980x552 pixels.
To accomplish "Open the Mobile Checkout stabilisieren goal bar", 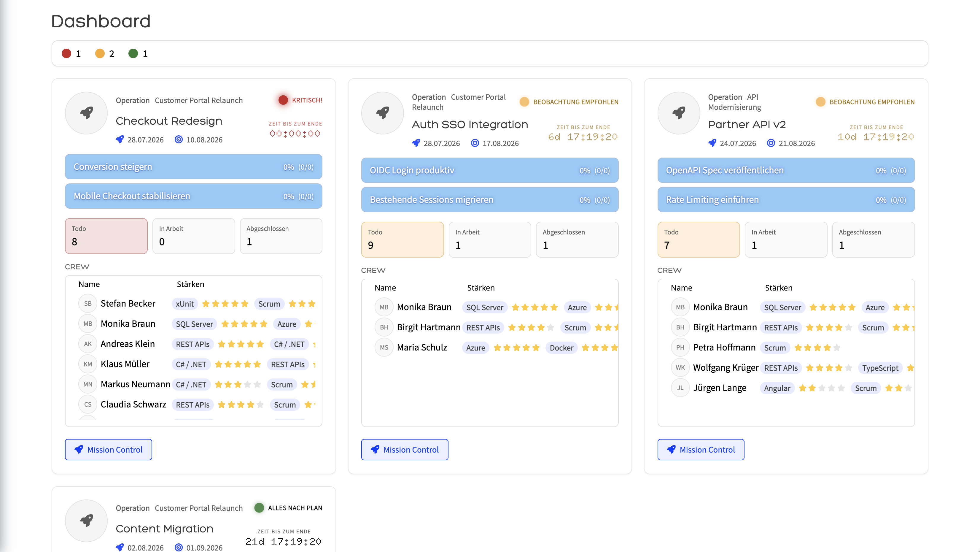I will (x=194, y=196).
